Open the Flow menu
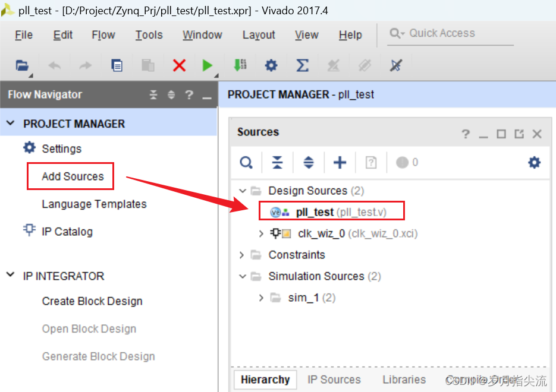The width and height of the screenshot is (556, 392). pyautogui.click(x=103, y=35)
